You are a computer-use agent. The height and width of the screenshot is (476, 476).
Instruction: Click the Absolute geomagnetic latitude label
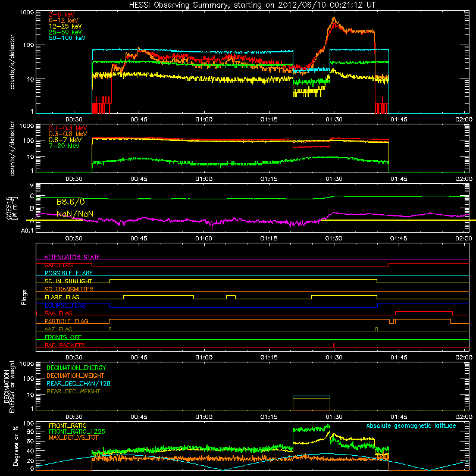[x=411, y=425]
